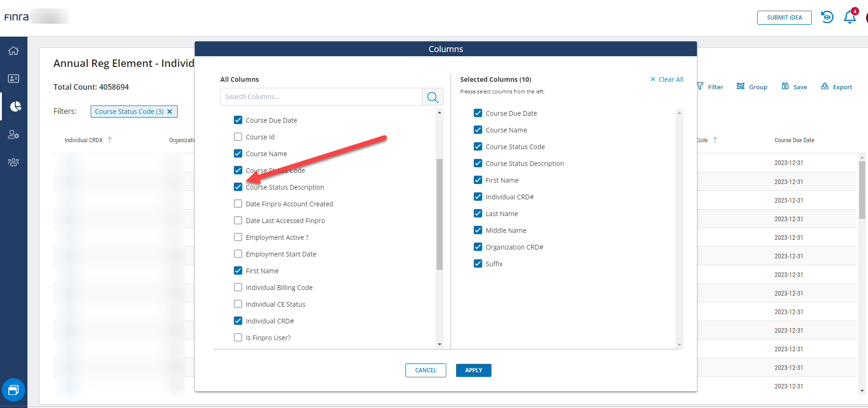Open the user settings sidebar icon
This screenshot has width=868, height=408.
point(13,135)
